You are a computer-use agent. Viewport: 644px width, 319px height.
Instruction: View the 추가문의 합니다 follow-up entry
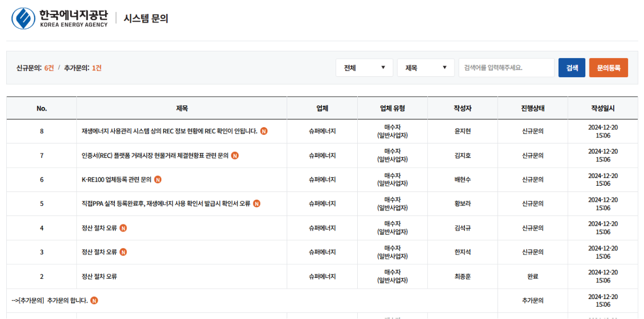[x=50, y=300]
